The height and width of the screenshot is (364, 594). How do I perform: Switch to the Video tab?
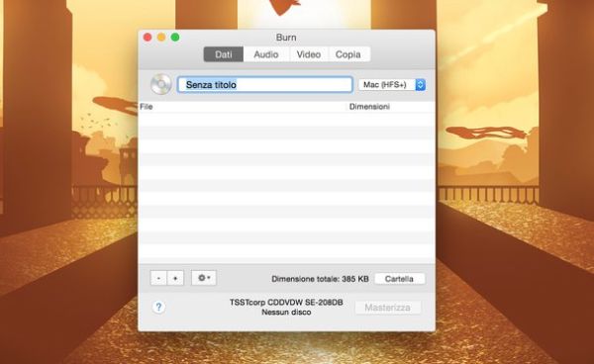tap(309, 54)
